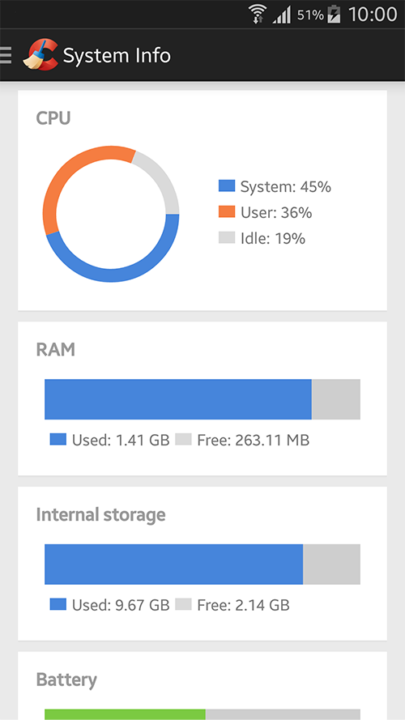Tap the RAM Free 263.11 MB label

point(253,440)
